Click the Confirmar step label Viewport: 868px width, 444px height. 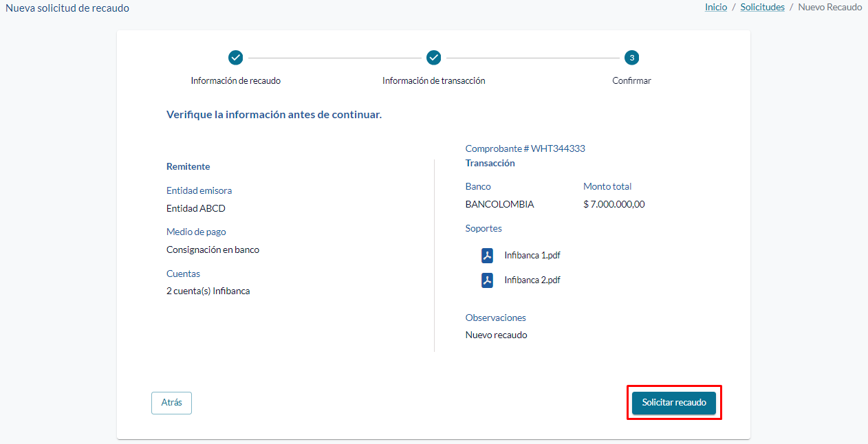click(631, 80)
